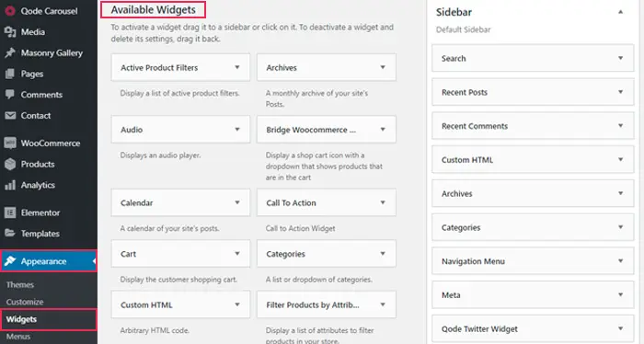644x344 pixels.
Task: Open the Recent Posts sidebar widget dropdown
Action: [621, 92]
